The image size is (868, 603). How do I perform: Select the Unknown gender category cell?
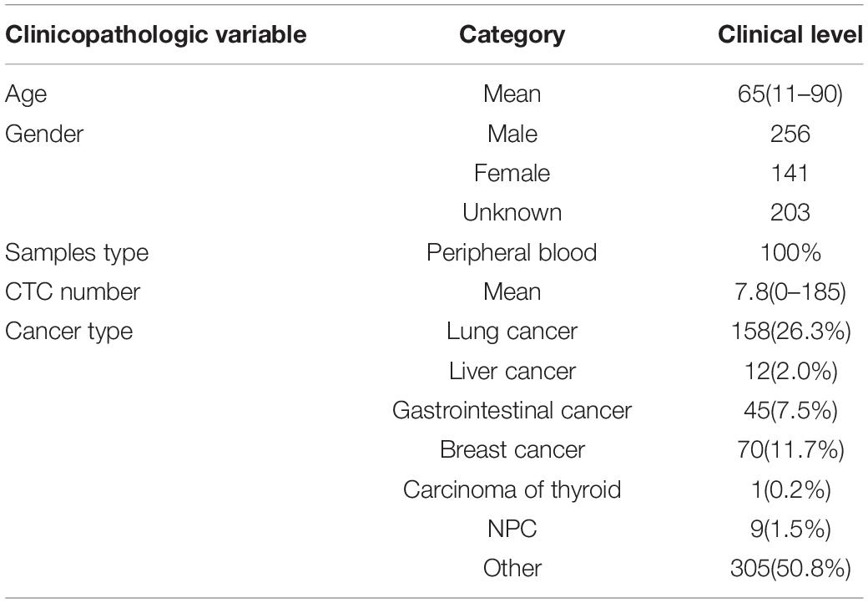pos(512,213)
